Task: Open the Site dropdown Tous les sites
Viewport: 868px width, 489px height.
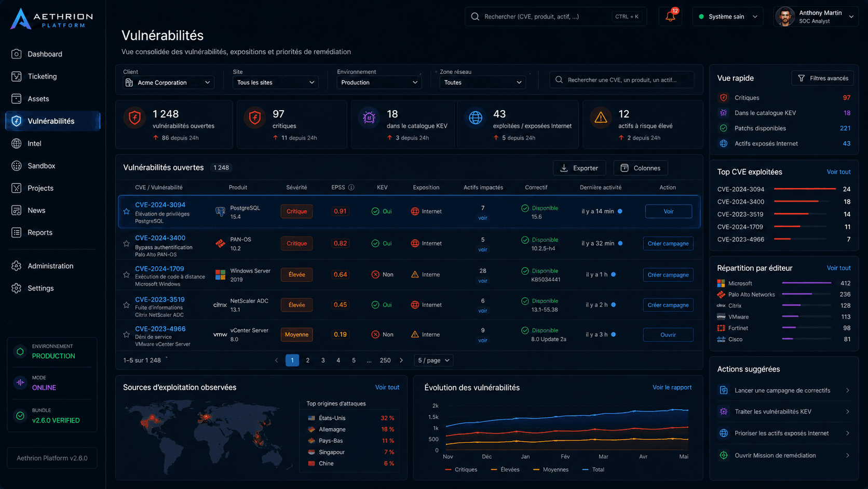Action: pyautogui.click(x=276, y=83)
